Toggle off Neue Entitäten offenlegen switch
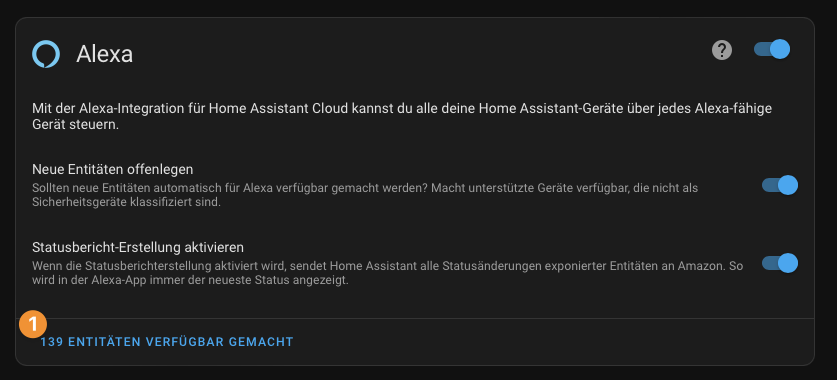 point(780,185)
